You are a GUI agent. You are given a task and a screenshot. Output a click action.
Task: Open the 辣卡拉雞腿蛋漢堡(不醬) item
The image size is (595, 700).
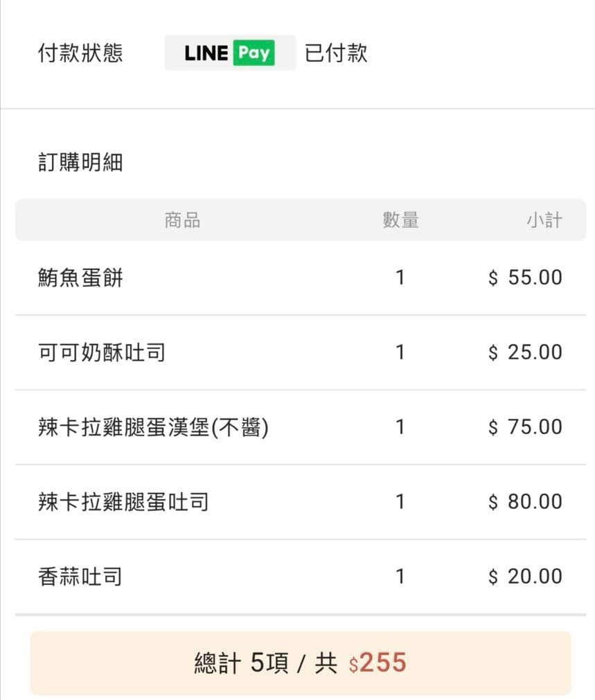coord(153,428)
